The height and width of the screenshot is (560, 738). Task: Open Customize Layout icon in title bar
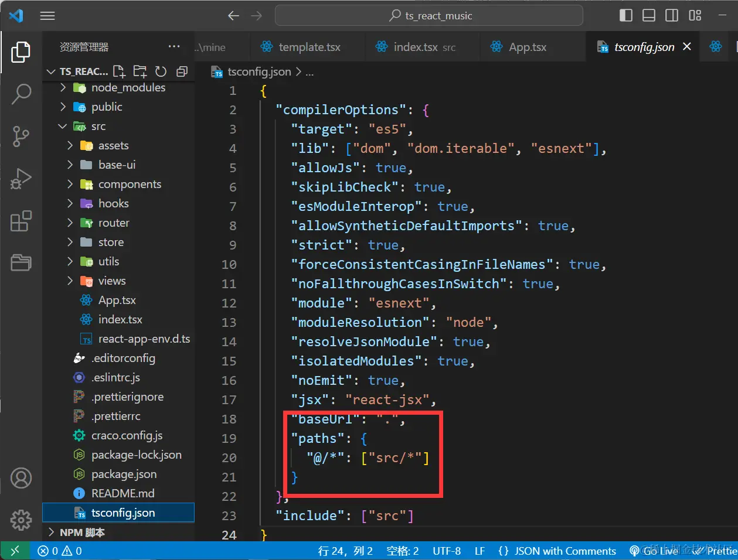(695, 16)
